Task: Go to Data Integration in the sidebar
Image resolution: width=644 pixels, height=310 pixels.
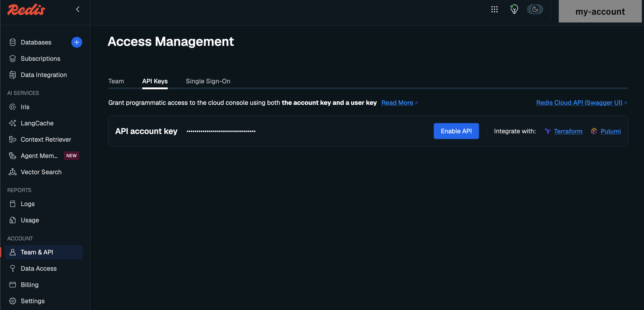Action: pos(44,75)
